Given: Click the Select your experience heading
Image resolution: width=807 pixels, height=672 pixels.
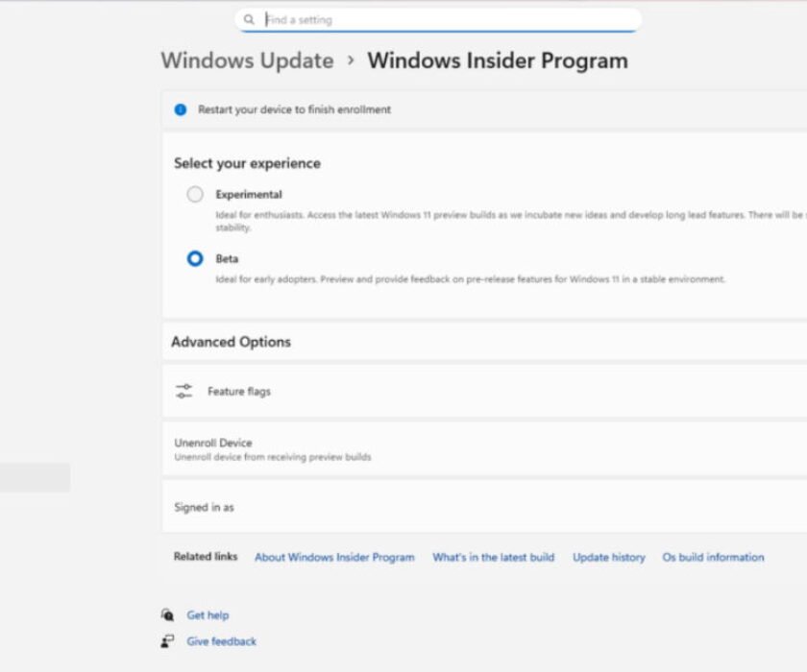Looking at the screenshot, I should point(247,163).
